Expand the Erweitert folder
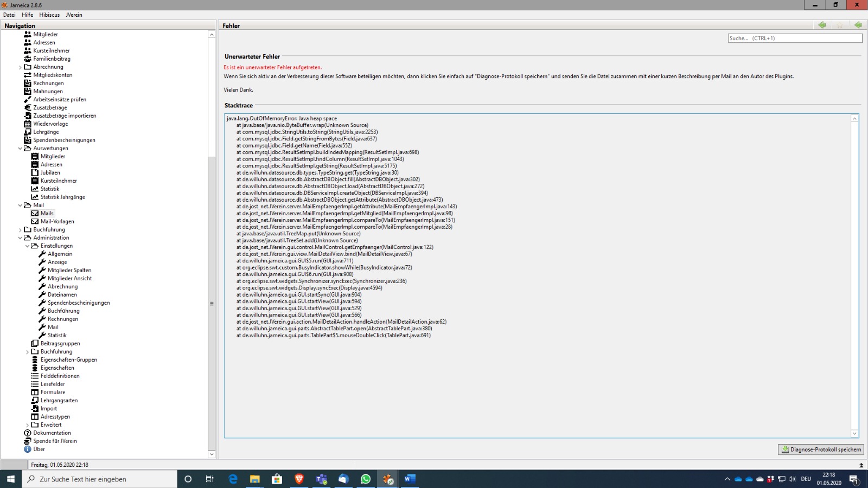 tap(28, 425)
